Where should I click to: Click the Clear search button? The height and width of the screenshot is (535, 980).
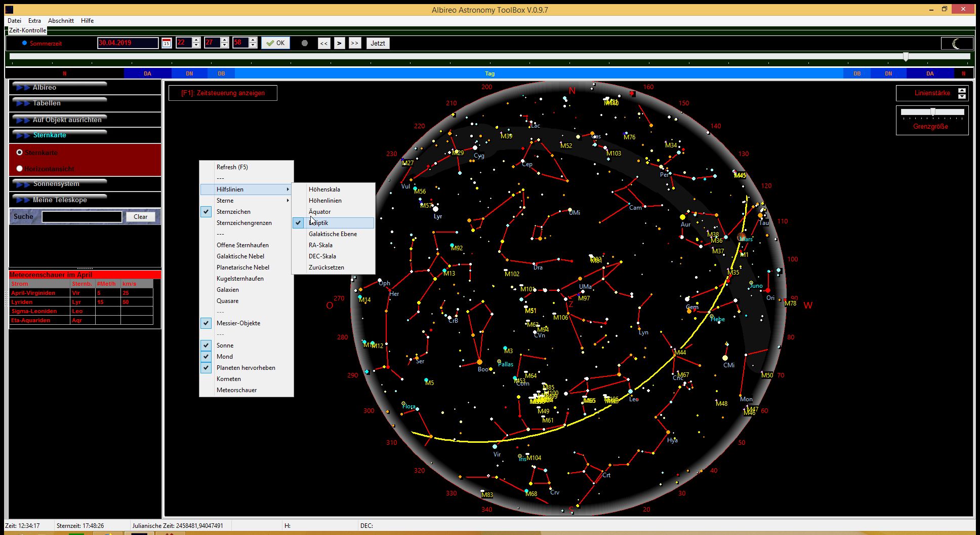tap(141, 217)
